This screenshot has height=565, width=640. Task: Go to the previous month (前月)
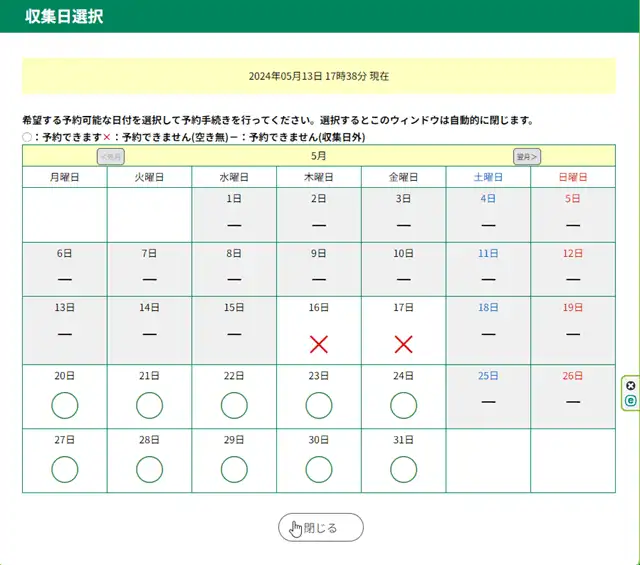111,157
